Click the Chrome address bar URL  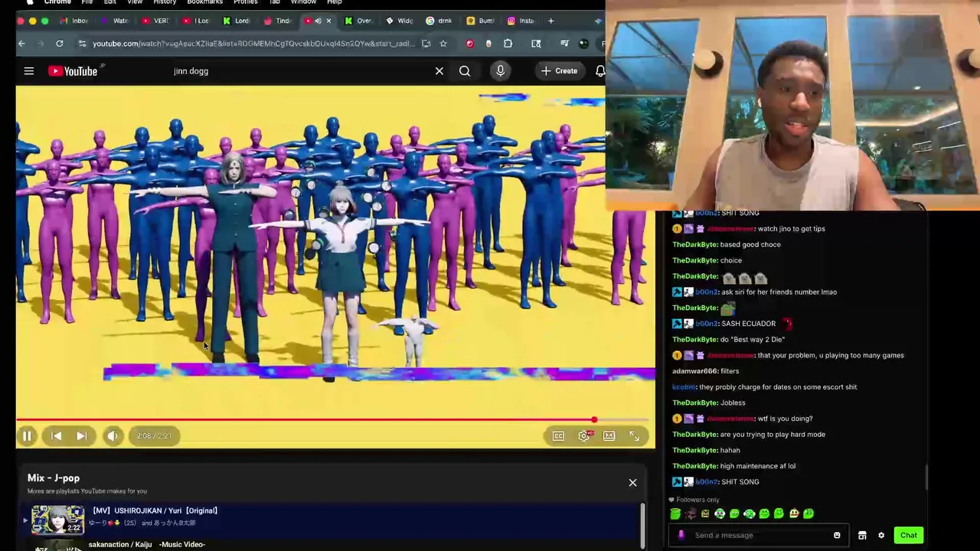click(253, 44)
